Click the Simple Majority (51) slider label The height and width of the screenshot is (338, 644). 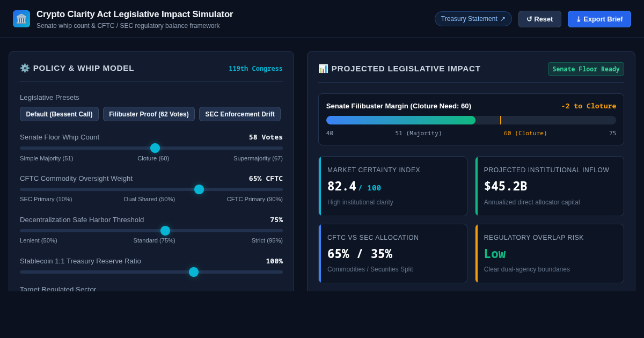click(x=47, y=158)
